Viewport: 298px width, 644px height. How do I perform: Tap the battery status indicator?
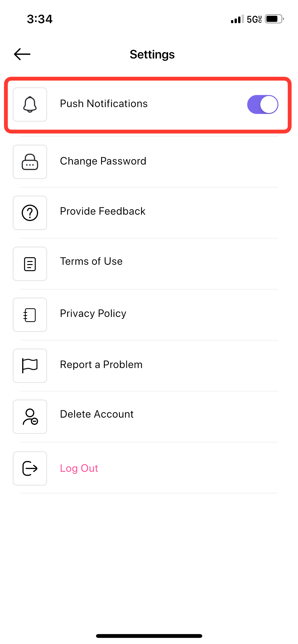[x=274, y=19]
